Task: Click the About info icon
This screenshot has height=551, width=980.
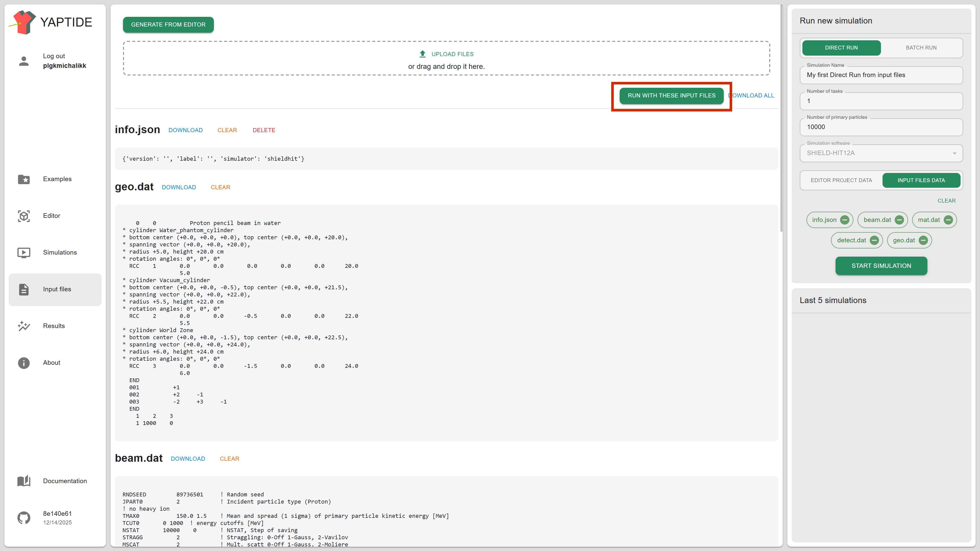Action: pyautogui.click(x=23, y=363)
